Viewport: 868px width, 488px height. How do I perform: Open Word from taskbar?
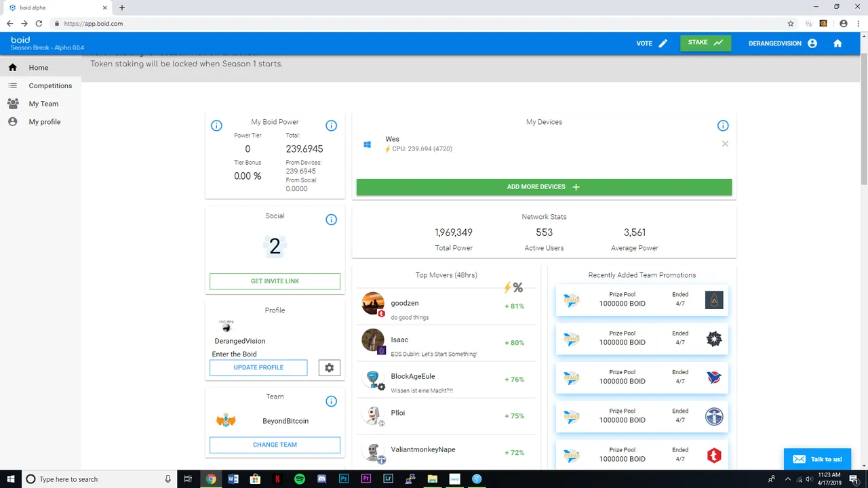coord(233,479)
